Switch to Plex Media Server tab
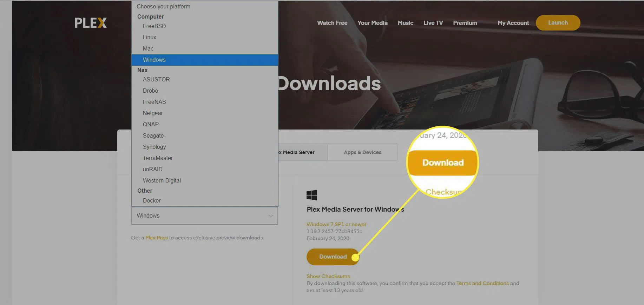644x305 pixels. coord(303,152)
